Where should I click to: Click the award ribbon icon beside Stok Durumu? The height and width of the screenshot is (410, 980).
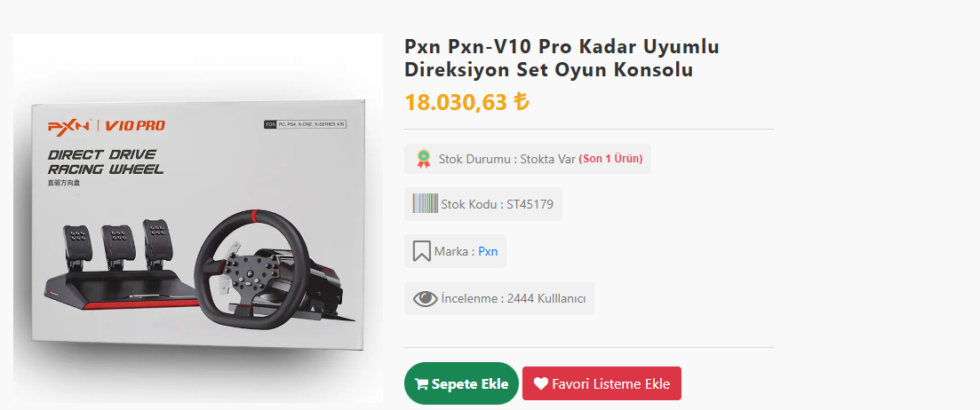coord(425,159)
